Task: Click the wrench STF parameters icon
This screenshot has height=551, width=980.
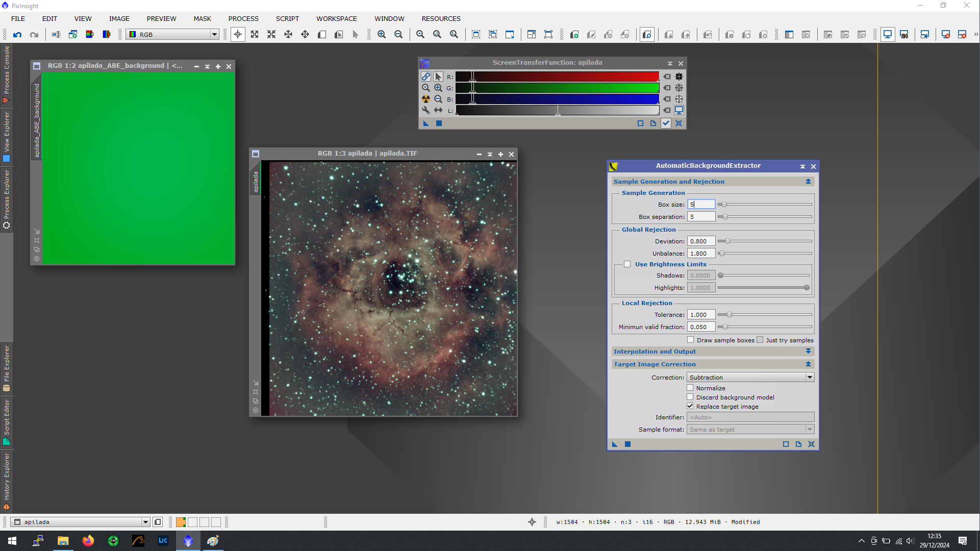Action: click(426, 110)
